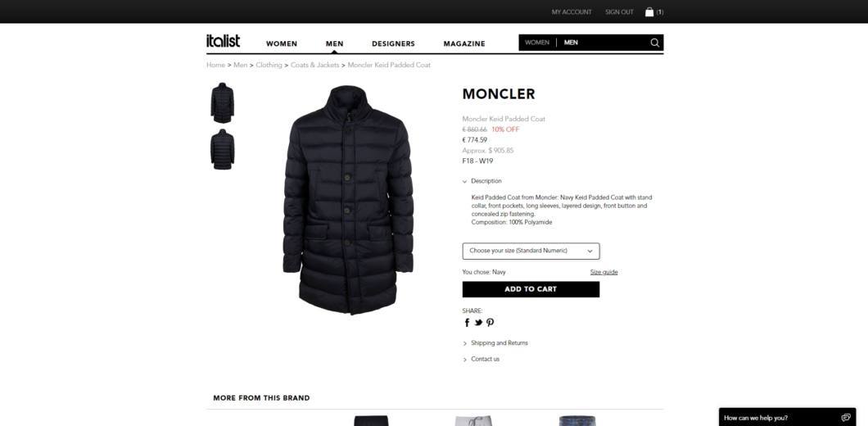Expand Shipping and Returns section
The image size is (868, 426).
495,343
